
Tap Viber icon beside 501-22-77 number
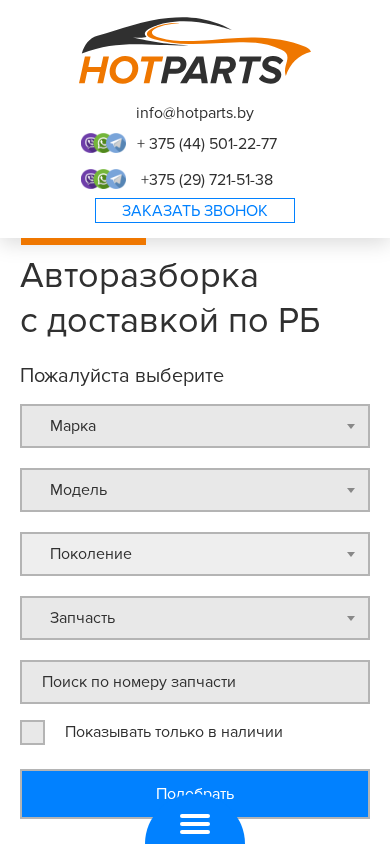[90, 143]
